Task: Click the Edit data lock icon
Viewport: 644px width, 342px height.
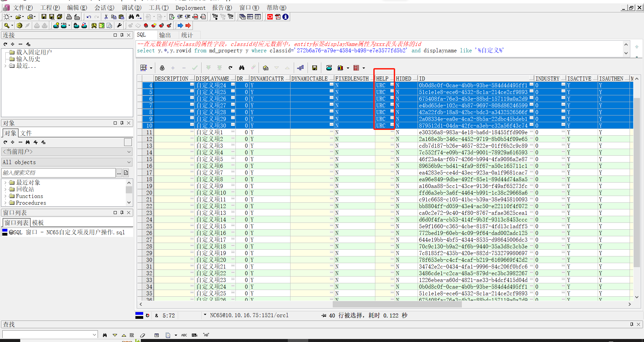Action: (x=162, y=68)
